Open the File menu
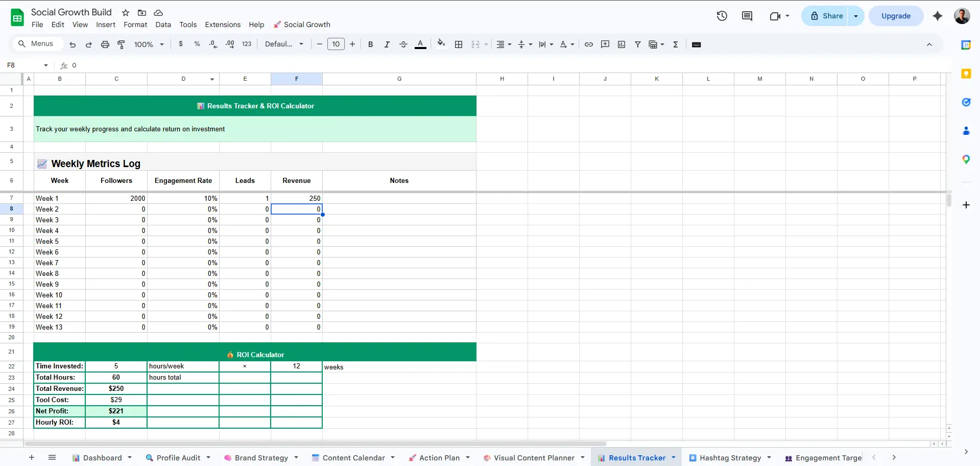 click(x=37, y=25)
